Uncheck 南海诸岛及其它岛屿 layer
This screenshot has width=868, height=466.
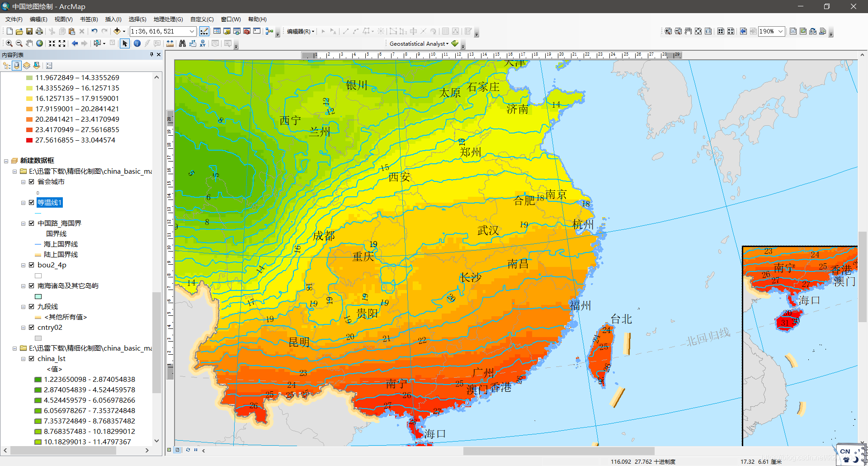32,286
